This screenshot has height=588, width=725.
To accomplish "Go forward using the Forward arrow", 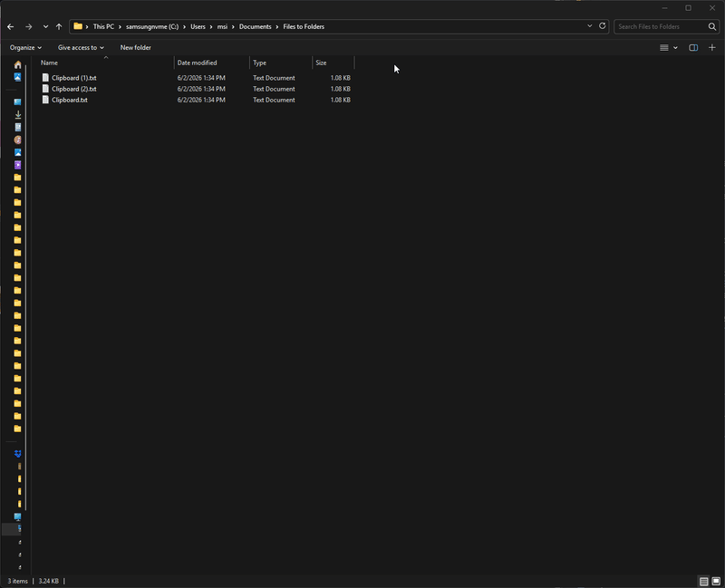I will pyautogui.click(x=29, y=27).
